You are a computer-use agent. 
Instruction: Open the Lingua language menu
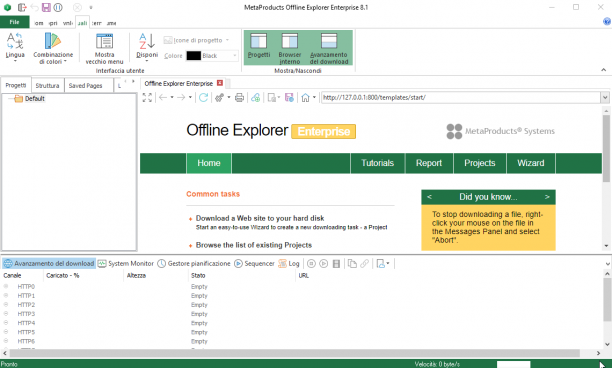pyautogui.click(x=15, y=47)
